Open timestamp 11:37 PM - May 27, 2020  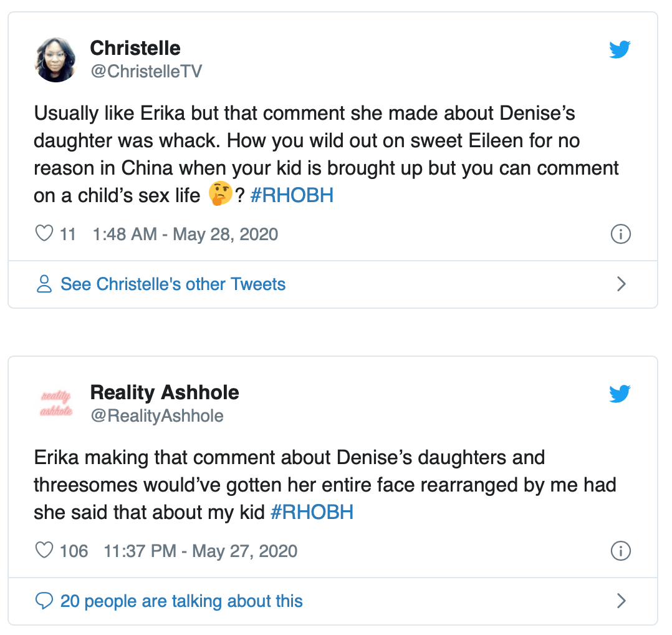click(x=201, y=551)
